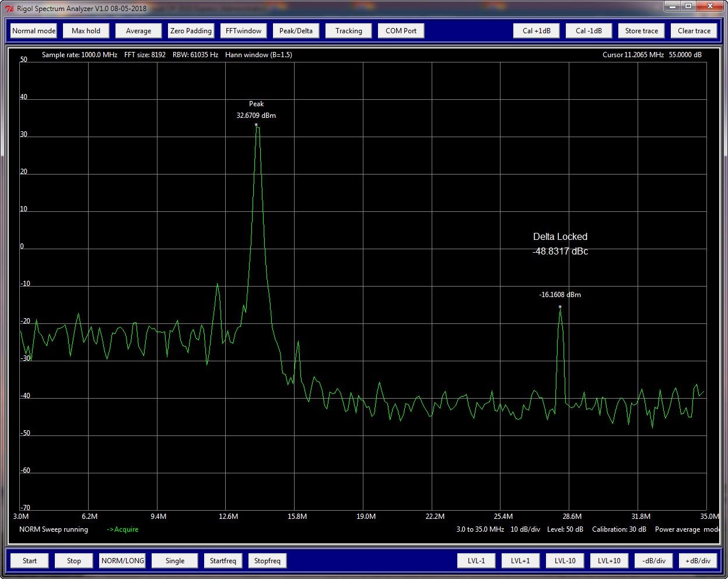Toggle Average mode on
The width and height of the screenshot is (728, 579).
[x=138, y=30]
